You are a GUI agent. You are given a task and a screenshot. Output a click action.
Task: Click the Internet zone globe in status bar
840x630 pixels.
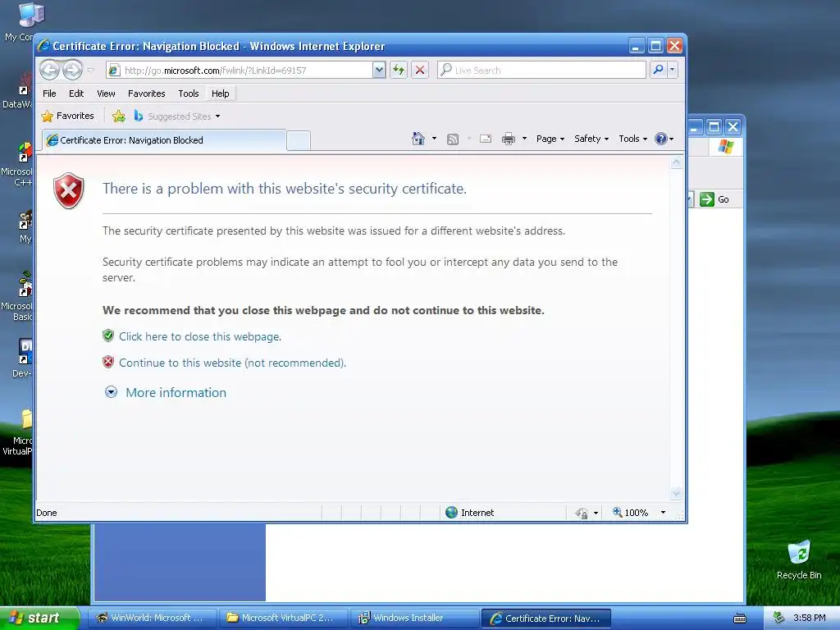point(452,513)
